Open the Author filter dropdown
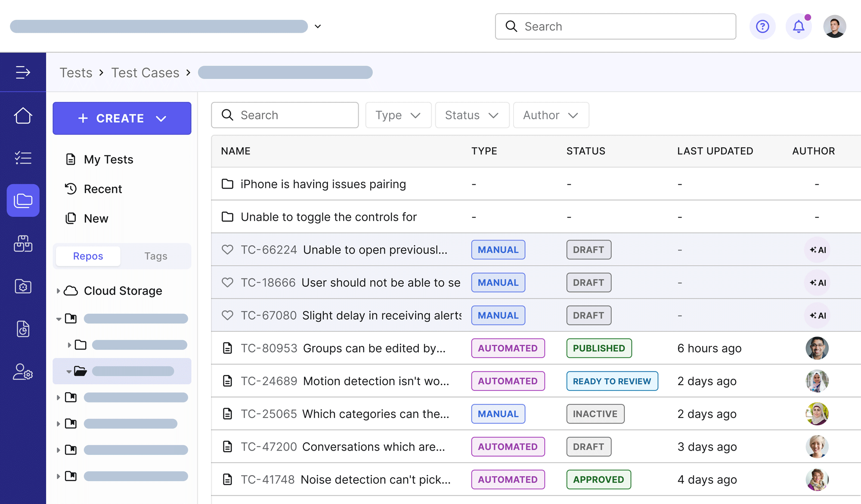This screenshot has height=504, width=861. (x=551, y=115)
